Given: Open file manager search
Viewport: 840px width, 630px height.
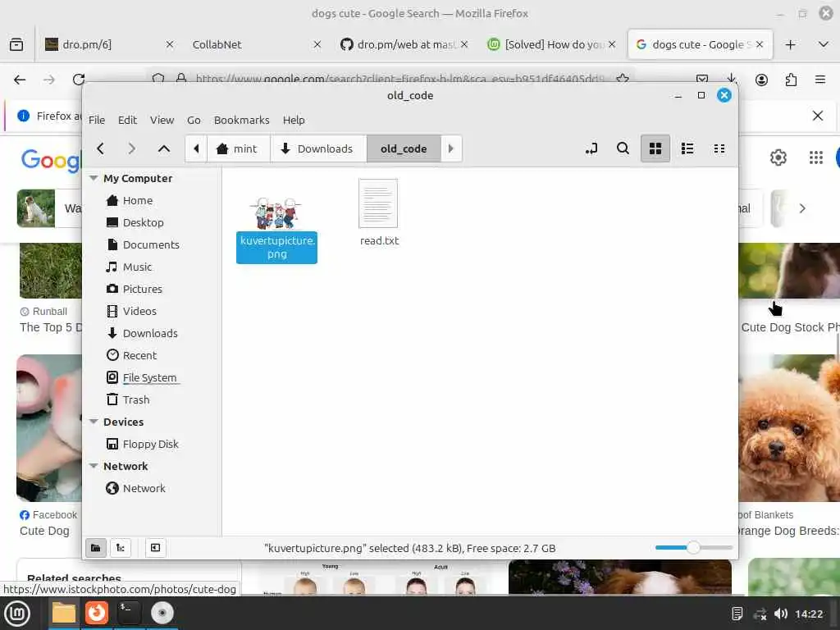Looking at the screenshot, I should 623,148.
